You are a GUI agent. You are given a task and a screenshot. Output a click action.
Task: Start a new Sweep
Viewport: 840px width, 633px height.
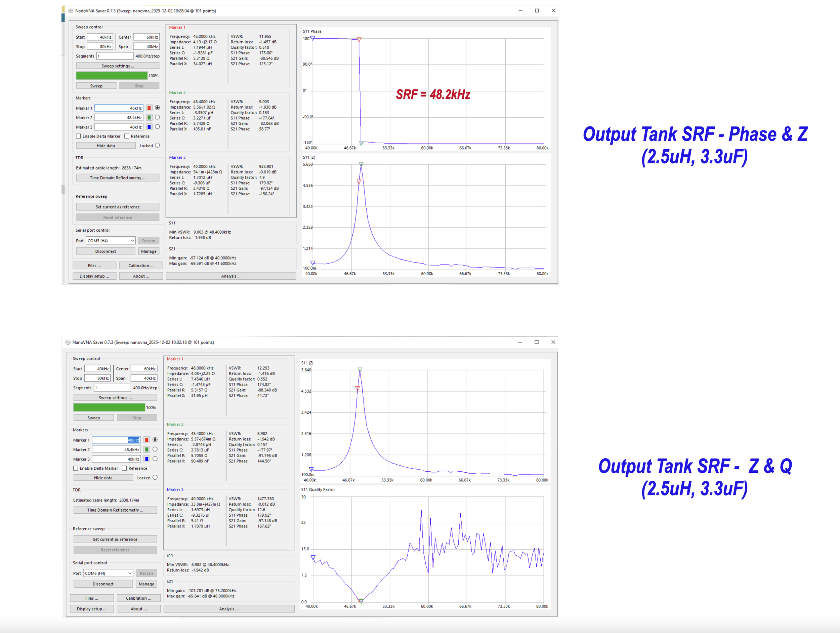(96, 85)
